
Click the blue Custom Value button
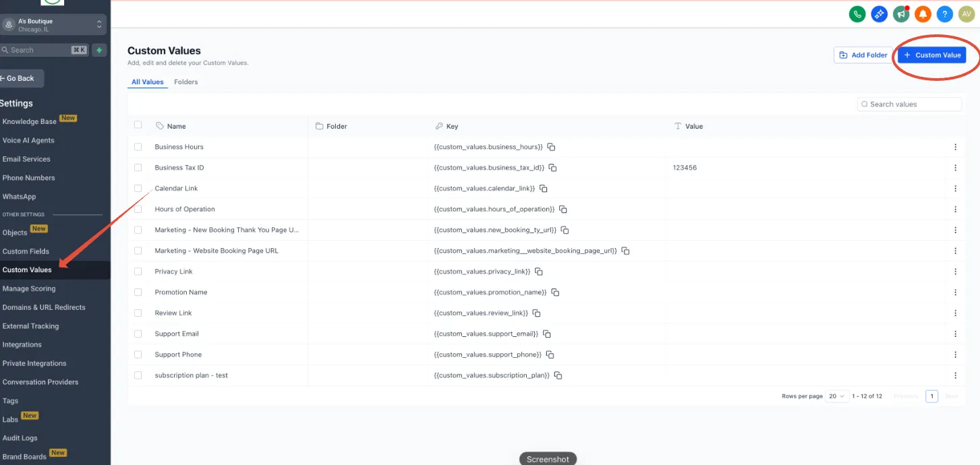[931, 55]
